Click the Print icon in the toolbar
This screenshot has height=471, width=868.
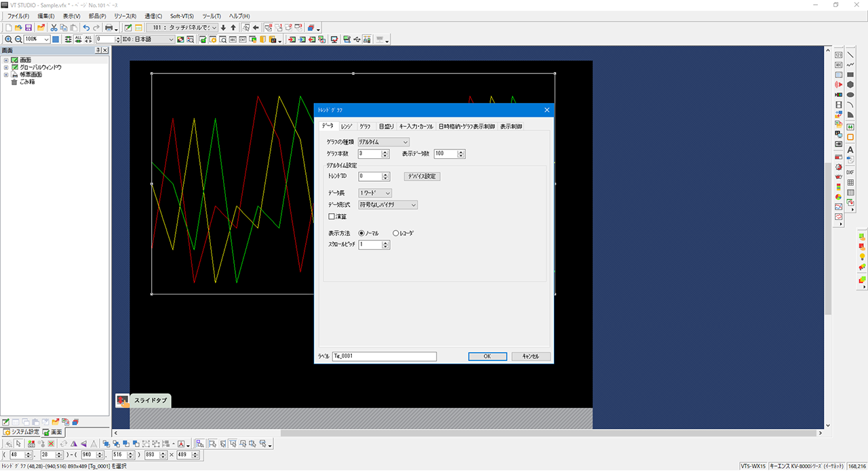coord(108,27)
